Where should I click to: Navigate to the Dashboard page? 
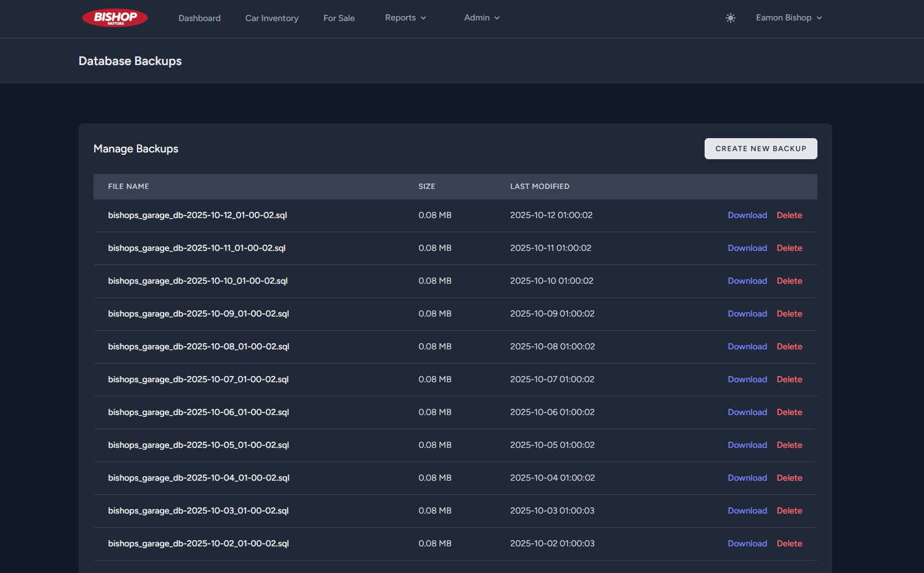(x=199, y=18)
